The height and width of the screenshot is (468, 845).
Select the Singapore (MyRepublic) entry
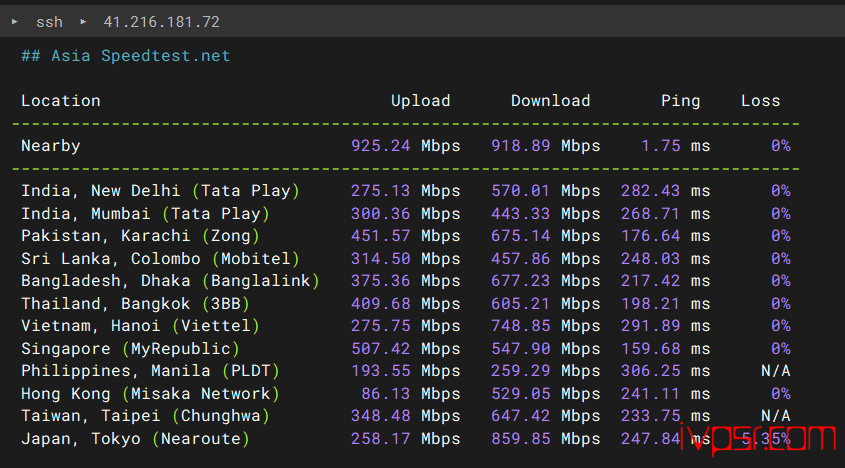pos(130,349)
